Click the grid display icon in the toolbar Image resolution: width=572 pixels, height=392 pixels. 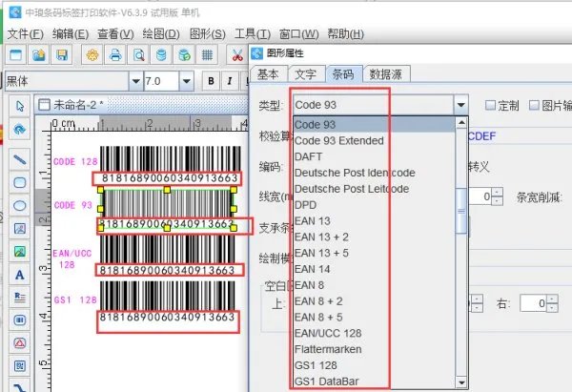coord(207,56)
